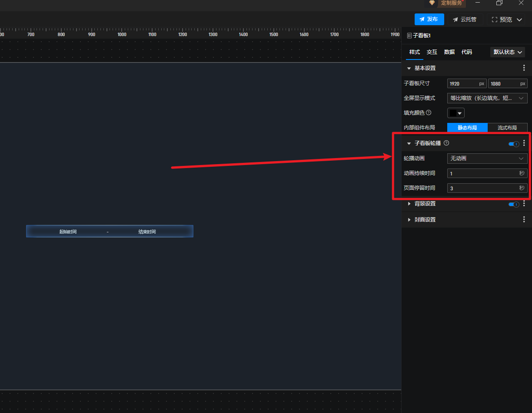
Task: Open the 轮播动画 dropdown showing 无动画
Action: [x=487, y=159]
